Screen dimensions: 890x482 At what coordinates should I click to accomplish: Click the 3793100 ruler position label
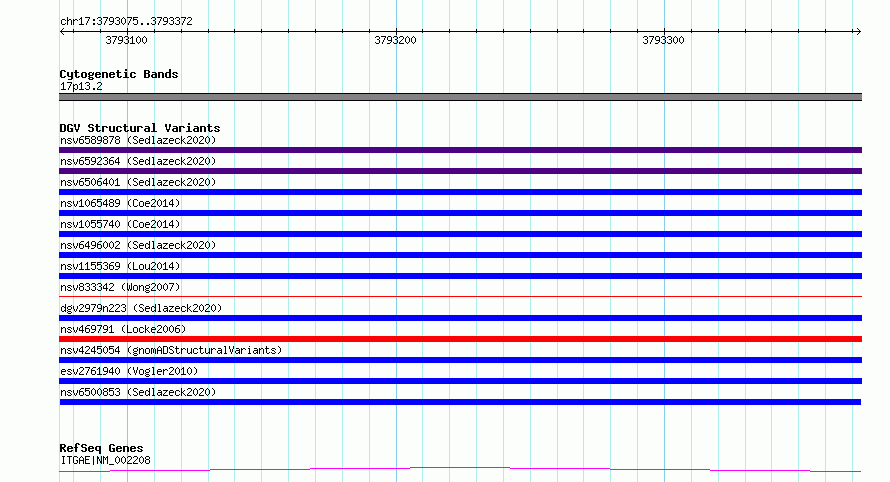(x=126, y=40)
